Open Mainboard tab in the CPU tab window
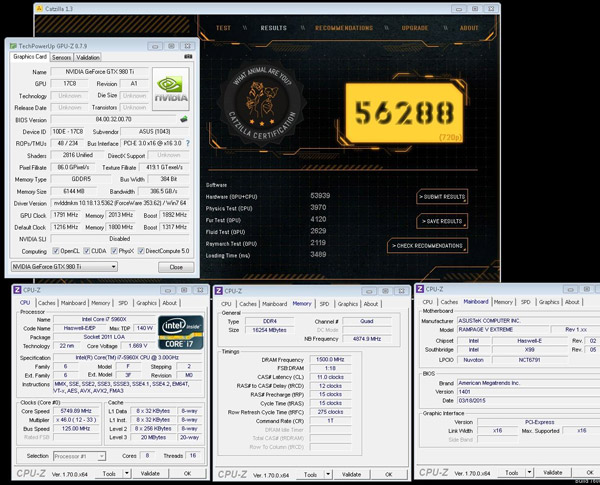 (x=73, y=303)
